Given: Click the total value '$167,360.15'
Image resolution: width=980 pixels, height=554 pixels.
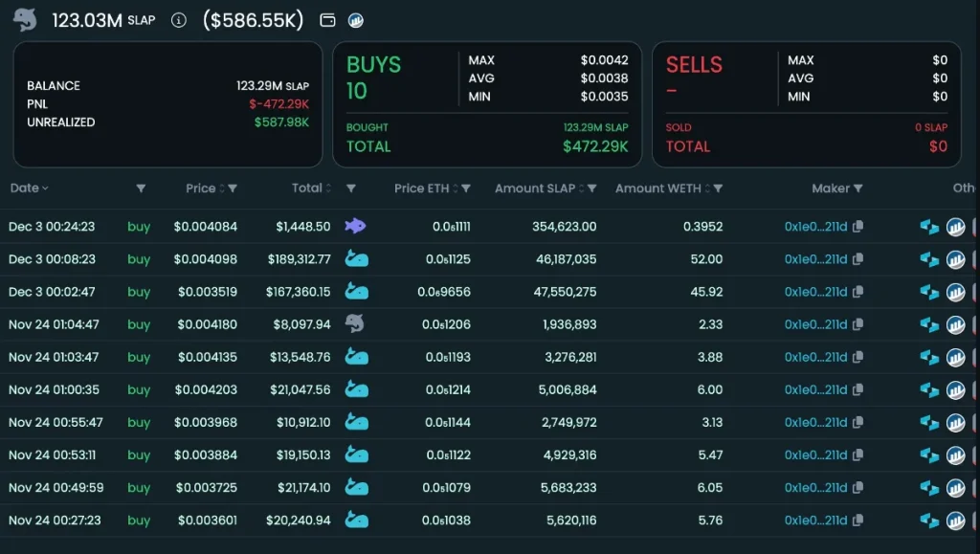Looking at the screenshot, I should 299,292.
